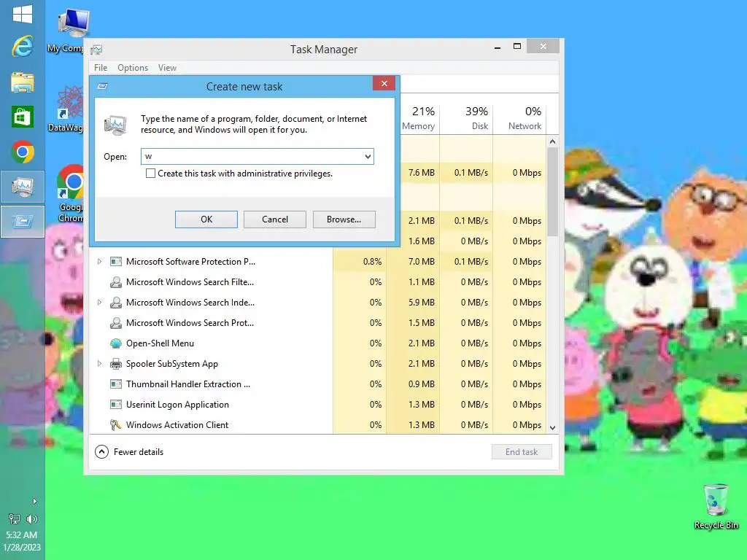Open the Options menu
This screenshot has width=747, height=560.
pos(133,68)
